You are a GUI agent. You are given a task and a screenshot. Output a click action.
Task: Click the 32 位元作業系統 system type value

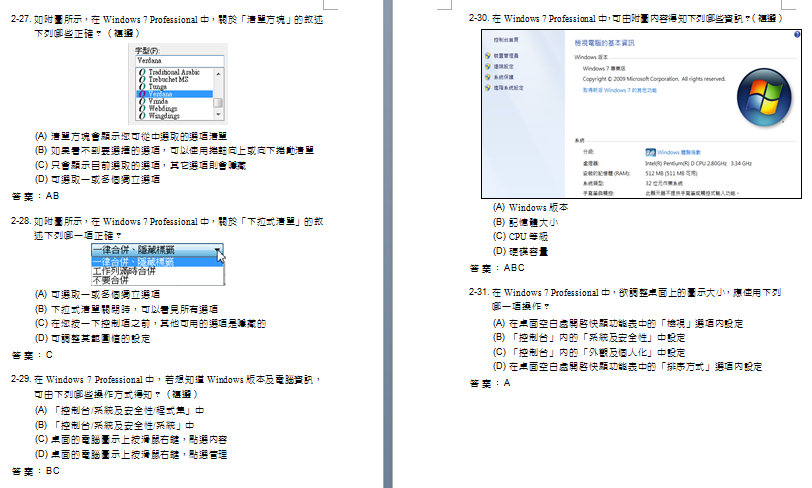click(664, 183)
